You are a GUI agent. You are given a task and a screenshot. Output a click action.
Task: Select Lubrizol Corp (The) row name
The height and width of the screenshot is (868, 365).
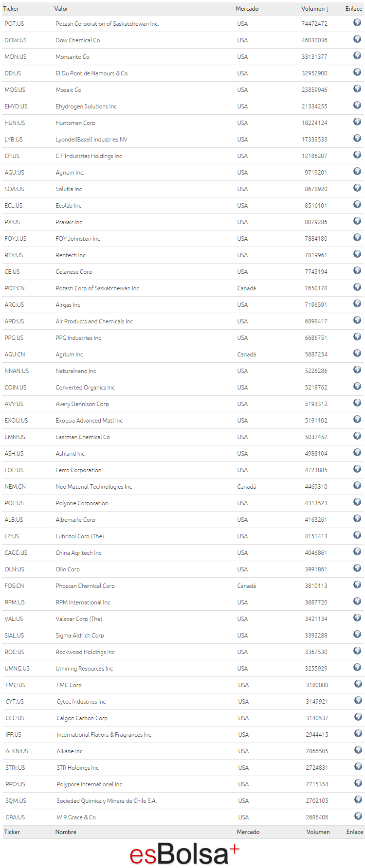pyautogui.click(x=80, y=536)
